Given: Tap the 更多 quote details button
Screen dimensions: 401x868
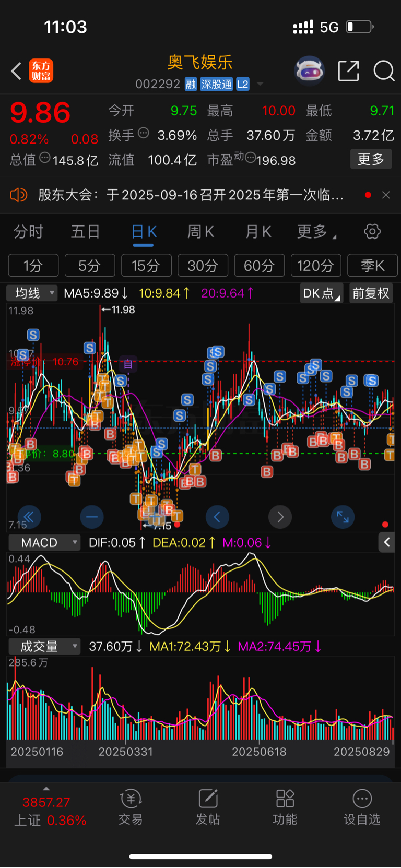Looking at the screenshot, I should point(371,159).
